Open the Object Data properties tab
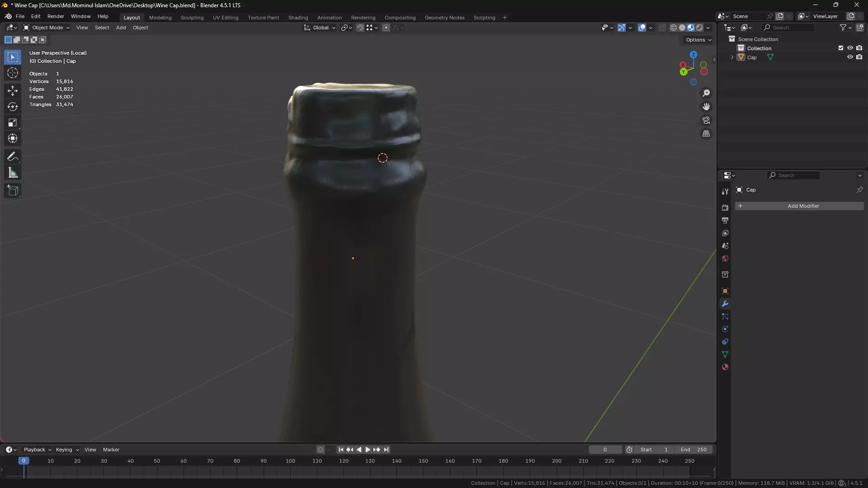The image size is (868, 488). point(725,354)
